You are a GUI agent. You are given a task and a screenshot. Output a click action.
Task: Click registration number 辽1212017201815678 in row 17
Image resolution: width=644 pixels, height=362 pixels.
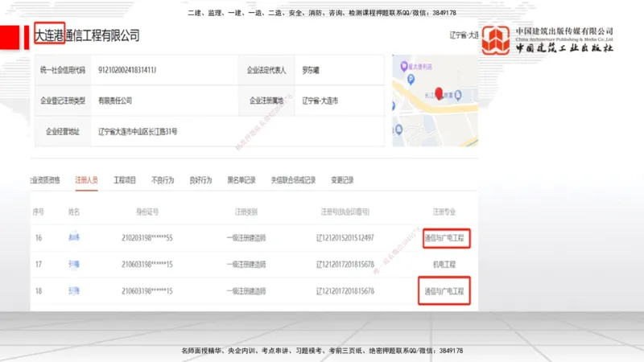pos(345,265)
